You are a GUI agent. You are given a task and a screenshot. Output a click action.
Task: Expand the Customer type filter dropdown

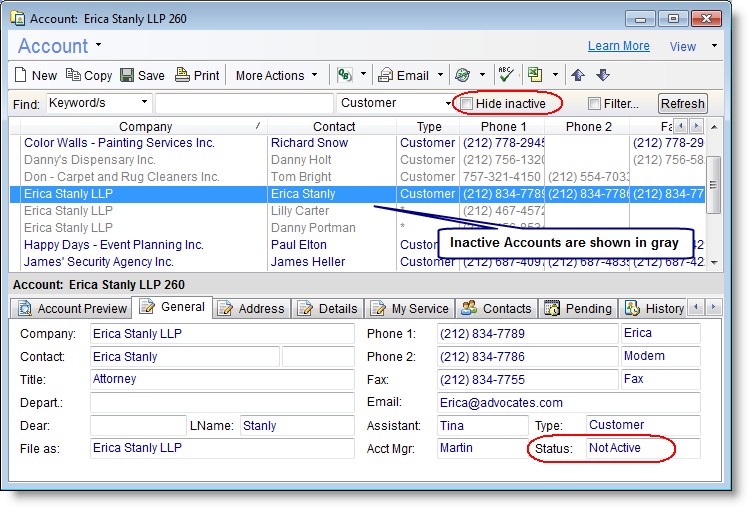click(396, 103)
